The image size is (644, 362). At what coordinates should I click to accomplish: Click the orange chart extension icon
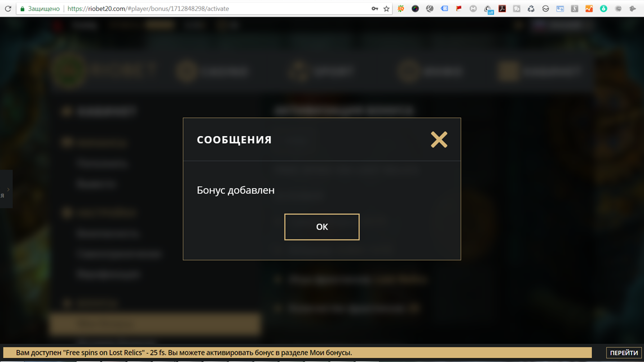pos(589,9)
